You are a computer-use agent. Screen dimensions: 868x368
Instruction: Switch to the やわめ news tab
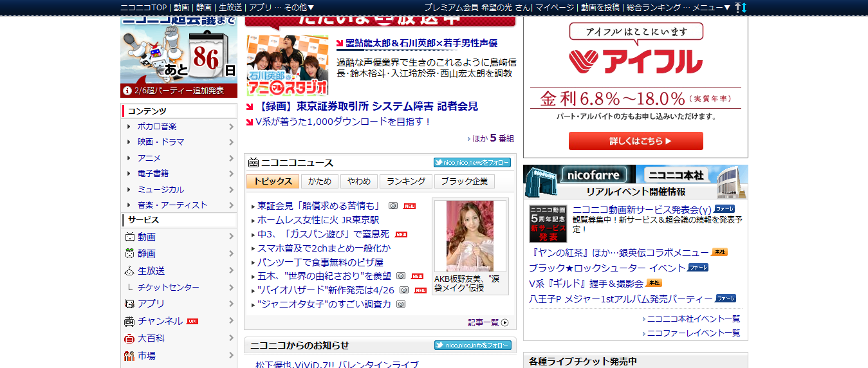point(358,181)
